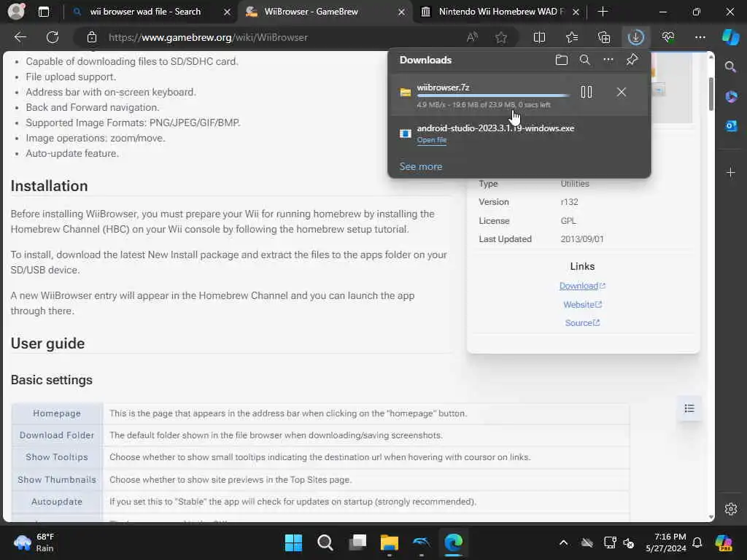Search downloads in the Downloads panel
This screenshot has width=747, height=560.
point(584,60)
